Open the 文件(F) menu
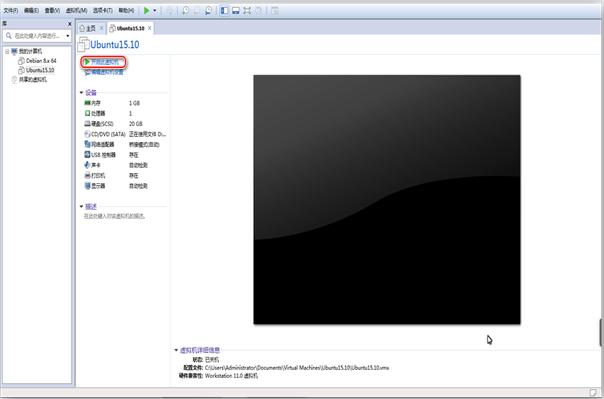604x399 pixels. [11, 11]
